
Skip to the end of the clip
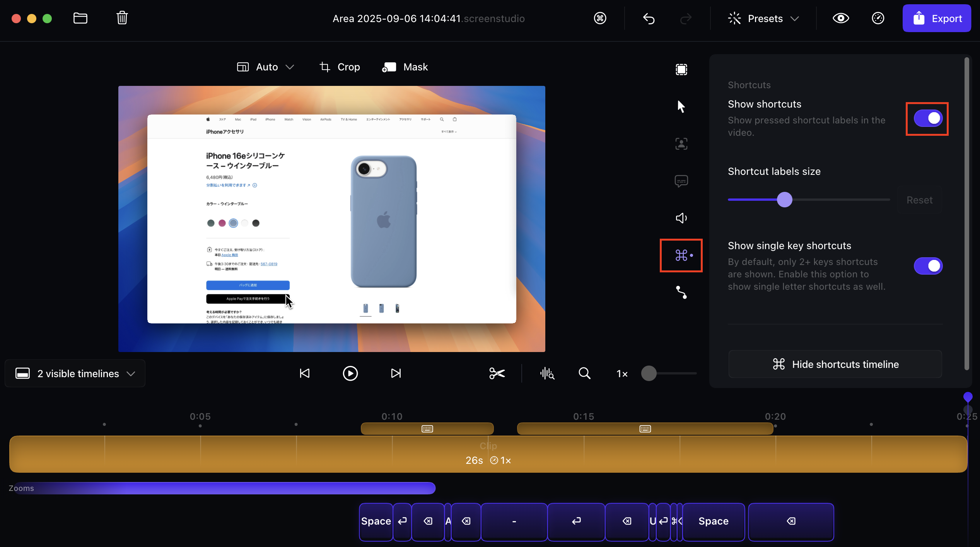point(396,373)
